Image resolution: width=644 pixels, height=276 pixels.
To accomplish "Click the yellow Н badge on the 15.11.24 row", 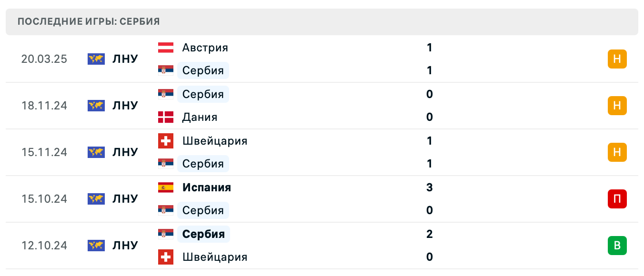I will [617, 153].
